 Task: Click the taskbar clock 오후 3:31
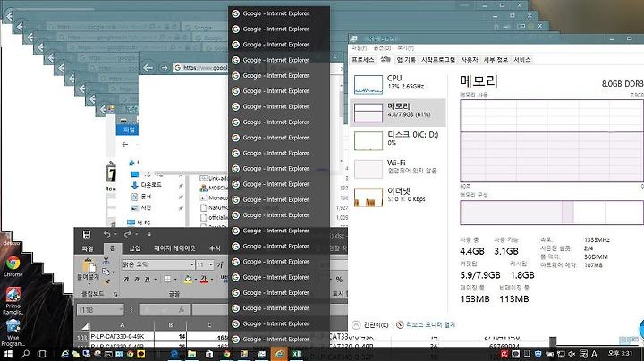tap(620, 353)
